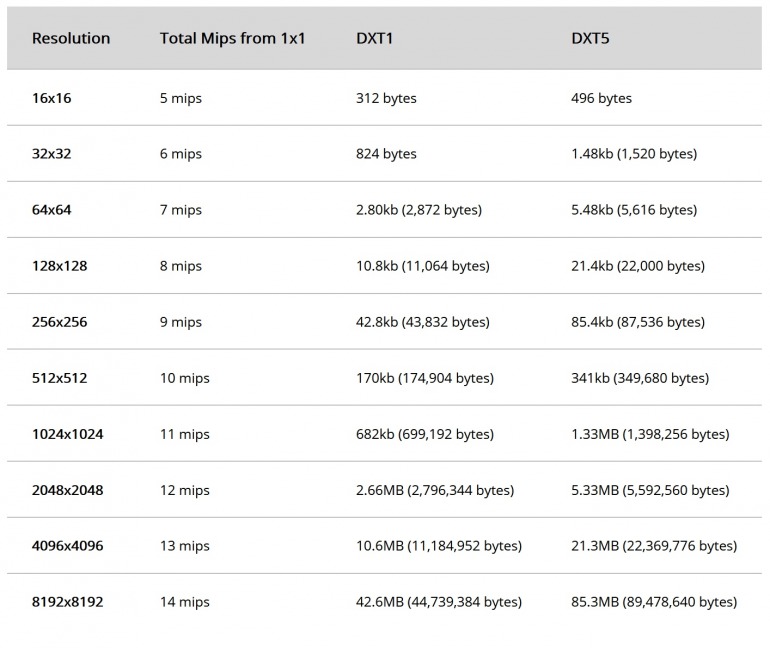The height and width of the screenshot is (648, 770).
Task: Select the 8192x8192 resolution cell
Action: point(67,602)
